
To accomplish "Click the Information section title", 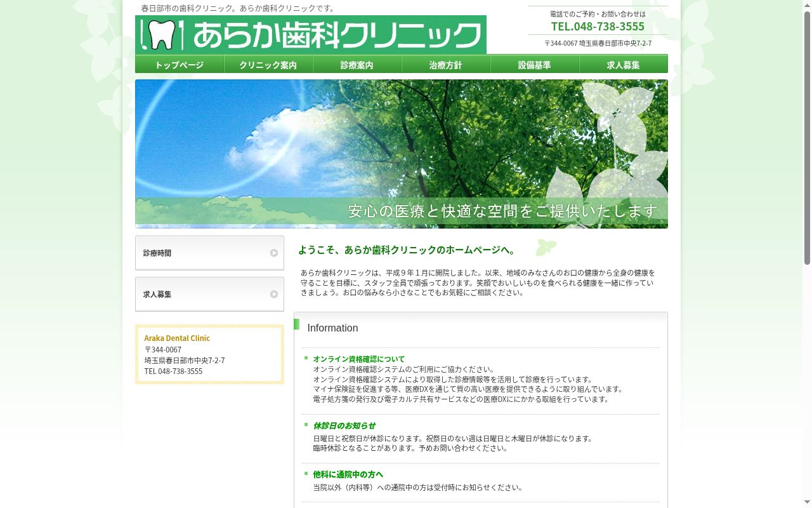I will 332,328.
